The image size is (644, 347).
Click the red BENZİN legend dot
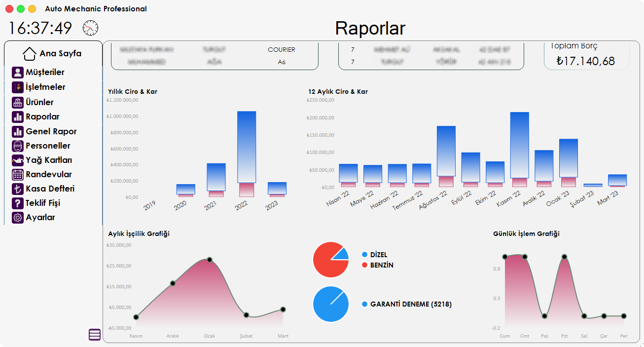[365, 265]
